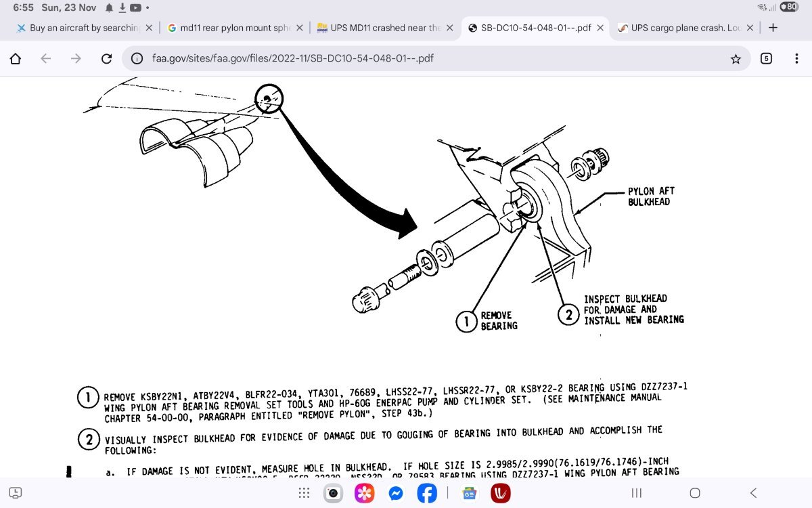Open the Camera app in taskbar
Viewport: 812px width, 508px height.
click(x=333, y=493)
